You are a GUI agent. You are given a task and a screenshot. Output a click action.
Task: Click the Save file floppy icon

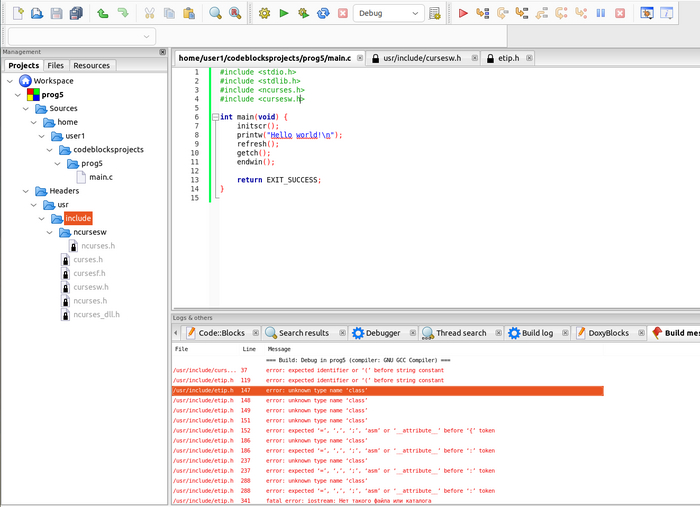[57, 14]
